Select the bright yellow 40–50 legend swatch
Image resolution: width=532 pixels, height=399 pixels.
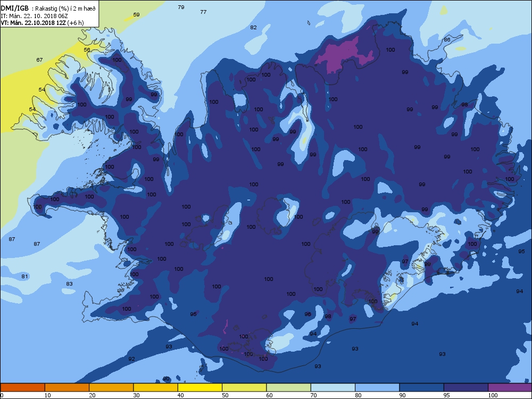[x=200, y=387]
